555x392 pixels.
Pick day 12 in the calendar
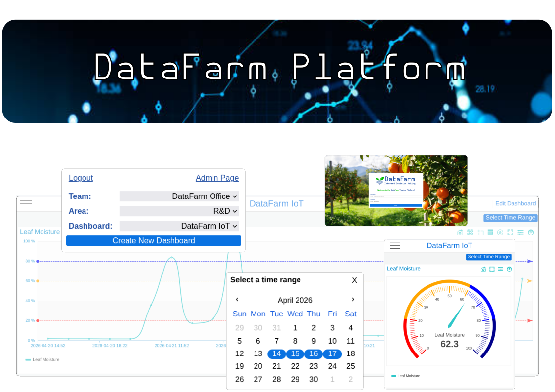click(240, 354)
